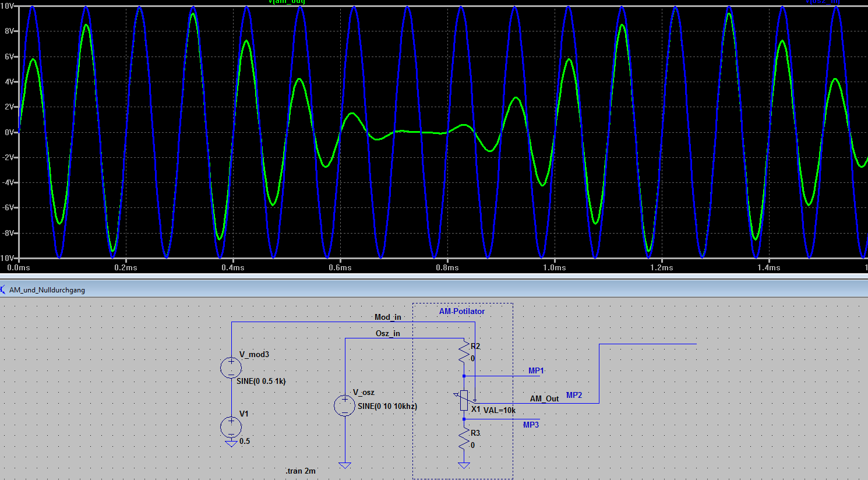Click the 1.0ms label on the time axis
Image resolution: width=868 pixels, height=480 pixels.
tap(554, 267)
